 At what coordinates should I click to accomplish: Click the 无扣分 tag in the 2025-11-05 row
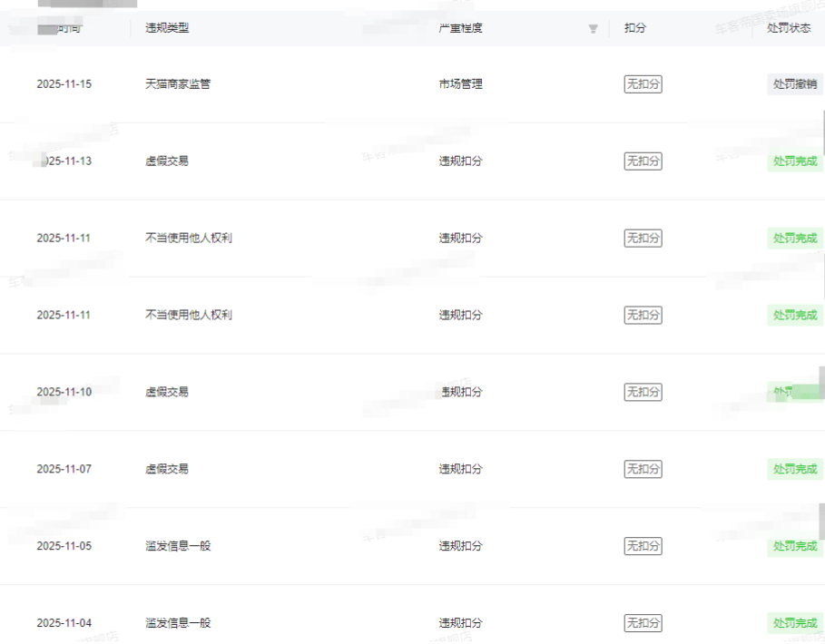(x=643, y=546)
